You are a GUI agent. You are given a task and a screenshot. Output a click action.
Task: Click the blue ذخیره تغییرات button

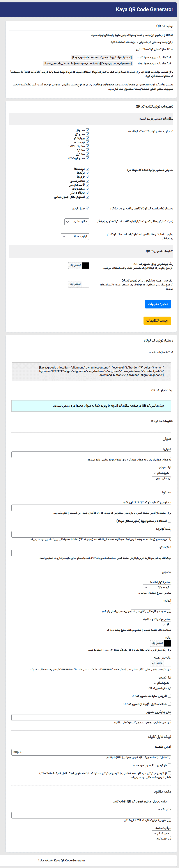158,304
